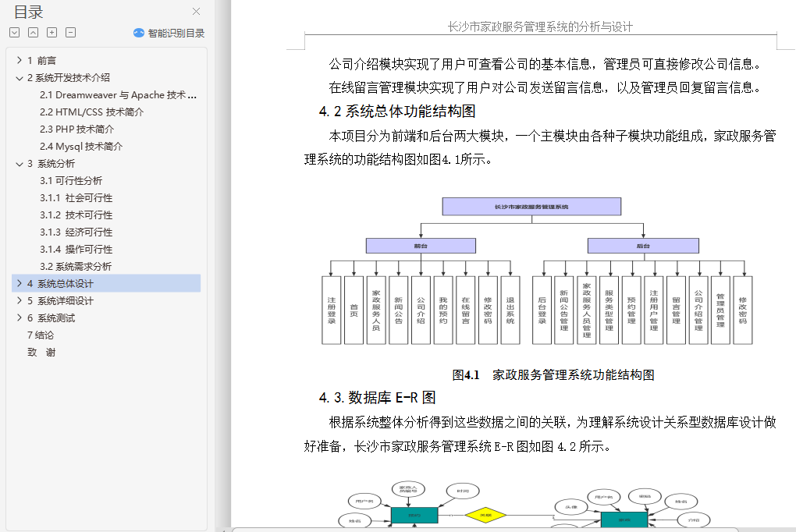This screenshot has width=796, height=532.
Task: Close the 目录 outline panel
Action: pyautogui.click(x=197, y=11)
